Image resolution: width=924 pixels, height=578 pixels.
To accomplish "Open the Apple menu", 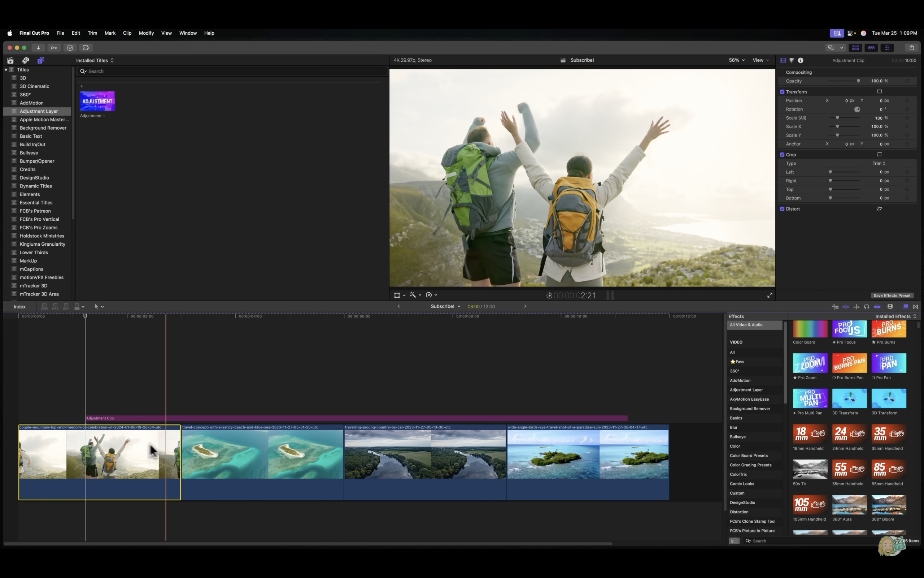I will 9,33.
